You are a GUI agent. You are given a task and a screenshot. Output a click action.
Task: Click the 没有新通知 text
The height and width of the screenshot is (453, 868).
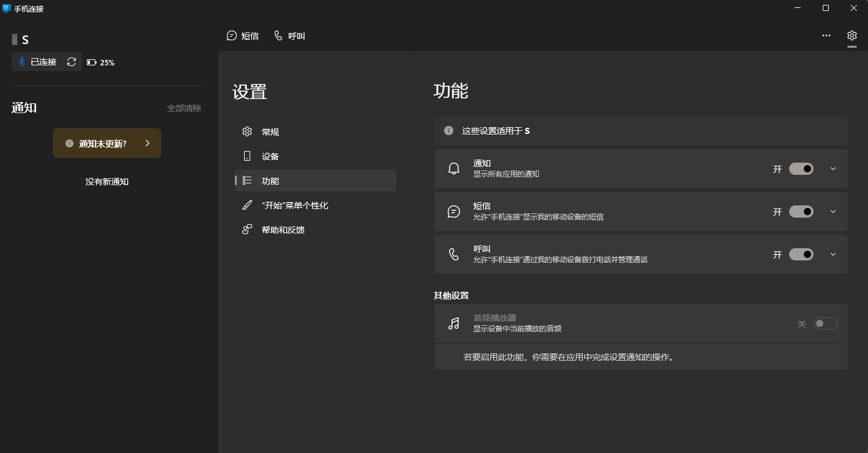107,182
